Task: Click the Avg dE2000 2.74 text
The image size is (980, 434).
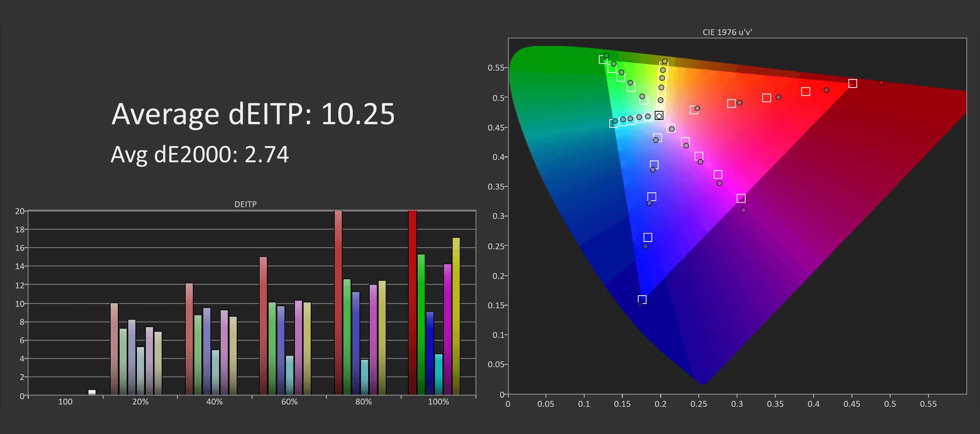Action: point(200,154)
